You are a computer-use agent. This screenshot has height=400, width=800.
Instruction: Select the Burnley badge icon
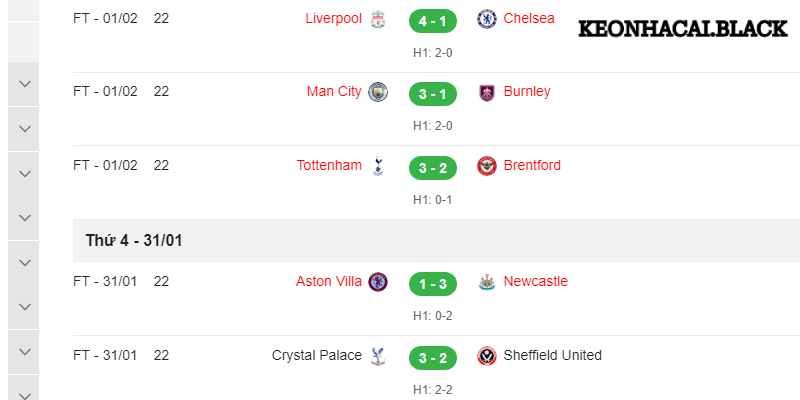[x=487, y=93]
